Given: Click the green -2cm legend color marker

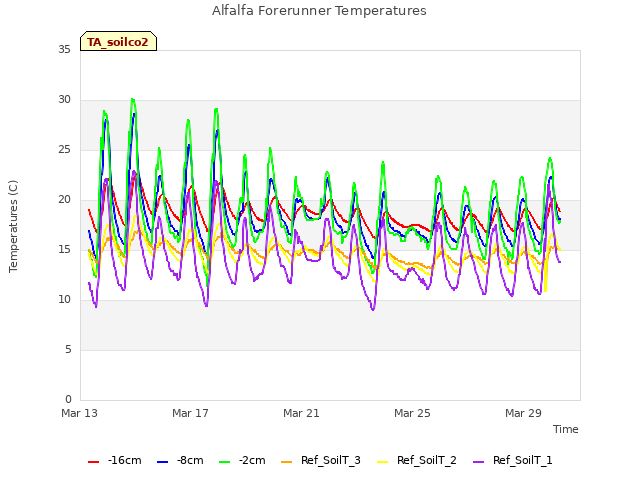Looking at the screenshot, I should click(x=224, y=462).
